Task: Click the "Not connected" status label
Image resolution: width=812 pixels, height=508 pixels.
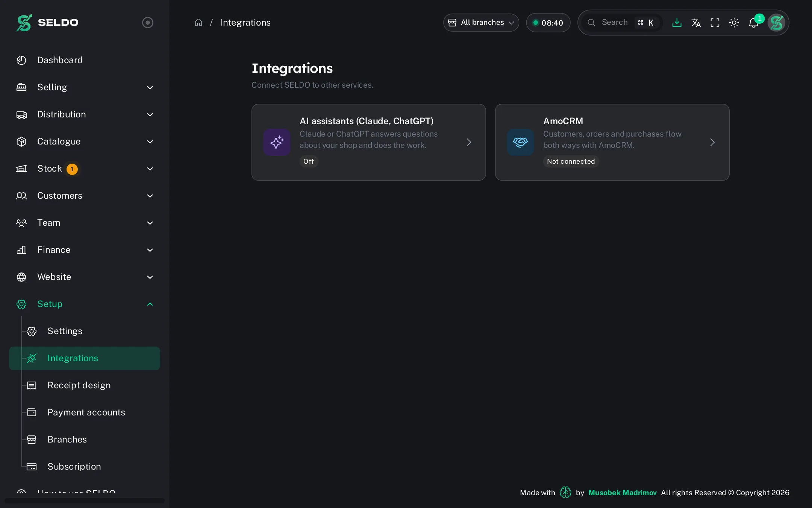Action: [x=571, y=161]
